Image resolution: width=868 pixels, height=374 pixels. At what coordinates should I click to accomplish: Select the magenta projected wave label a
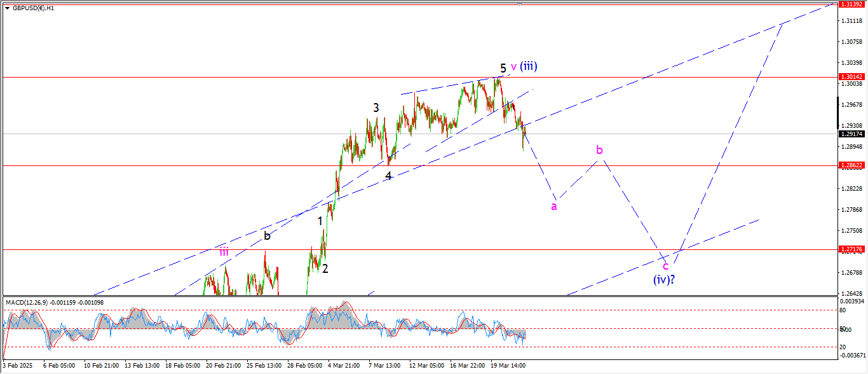[554, 206]
